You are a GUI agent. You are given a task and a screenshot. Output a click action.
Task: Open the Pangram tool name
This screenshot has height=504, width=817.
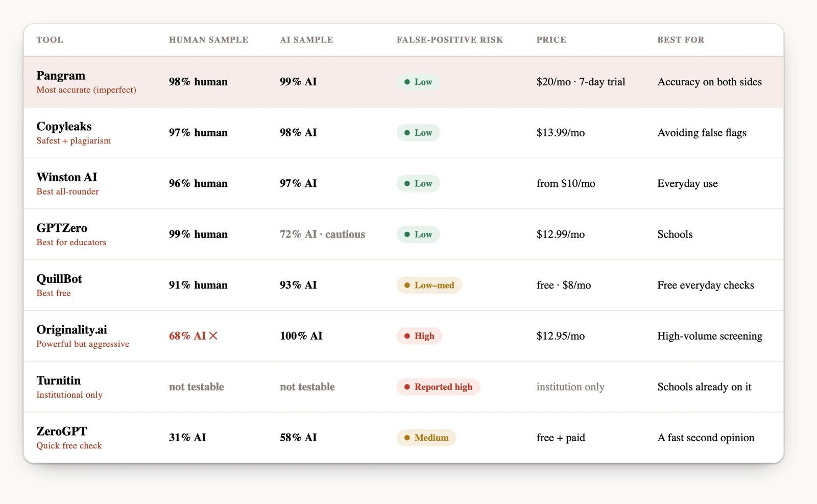tap(61, 76)
